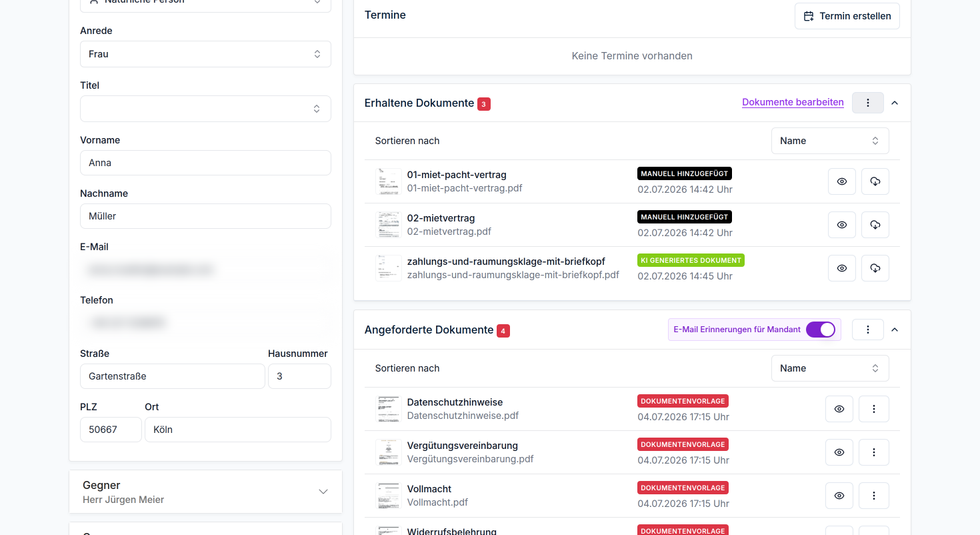The width and height of the screenshot is (980, 535).
Task: Click into the Vorname field containing Anna
Action: 205,163
